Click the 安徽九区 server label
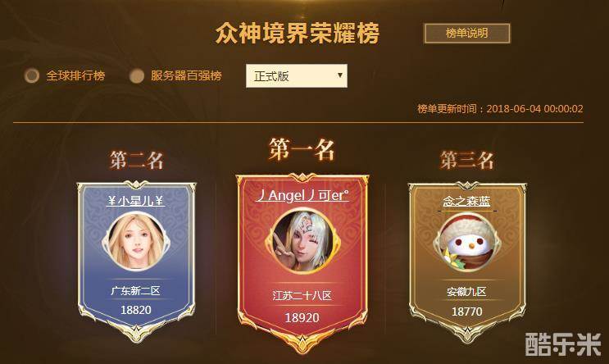The height and width of the screenshot is (364, 609). point(466,292)
